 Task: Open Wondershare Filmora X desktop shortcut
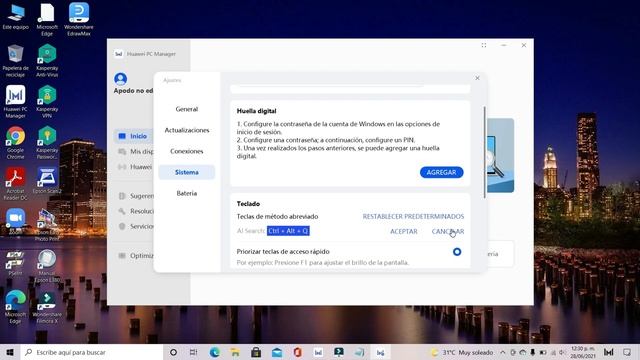click(47, 308)
